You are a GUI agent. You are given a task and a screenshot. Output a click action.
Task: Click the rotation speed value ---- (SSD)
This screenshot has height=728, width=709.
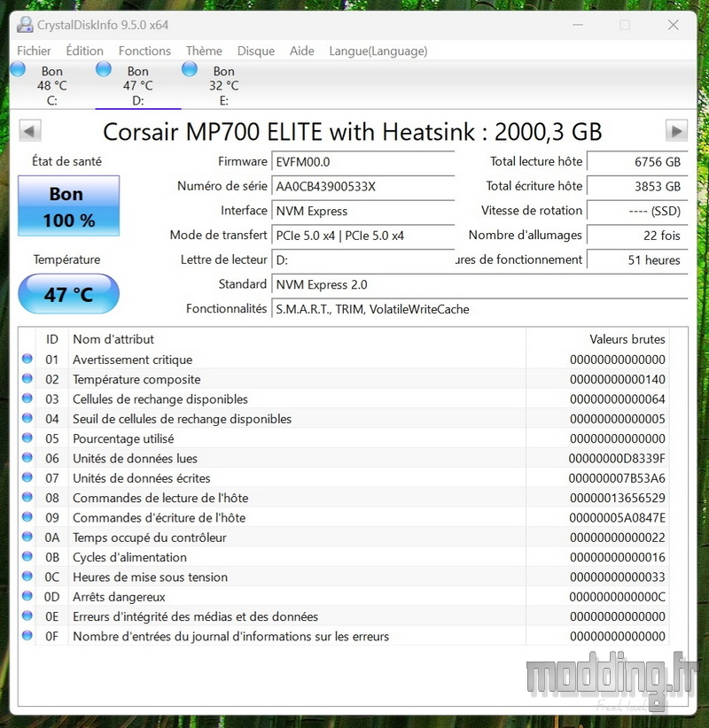pos(637,211)
